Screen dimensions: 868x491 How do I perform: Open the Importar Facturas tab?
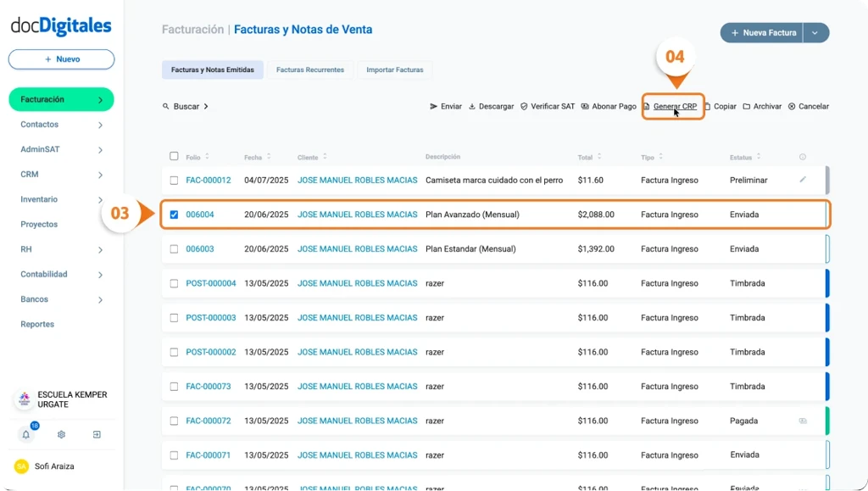pyautogui.click(x=395, y=70)
